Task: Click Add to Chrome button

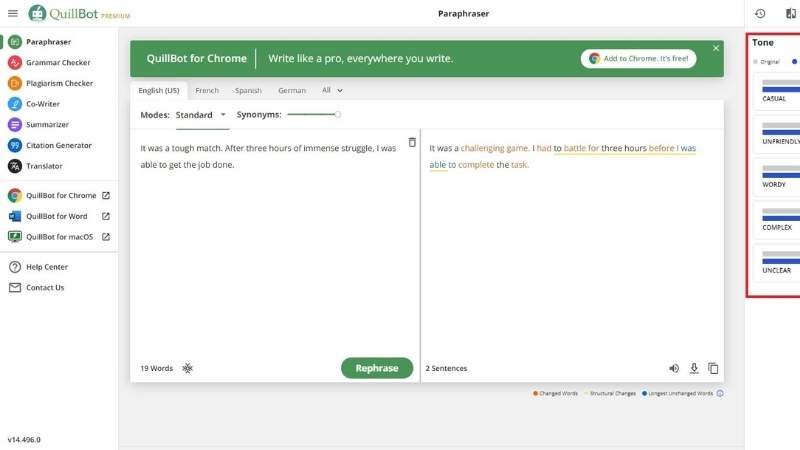Action: tap(638, 59)
